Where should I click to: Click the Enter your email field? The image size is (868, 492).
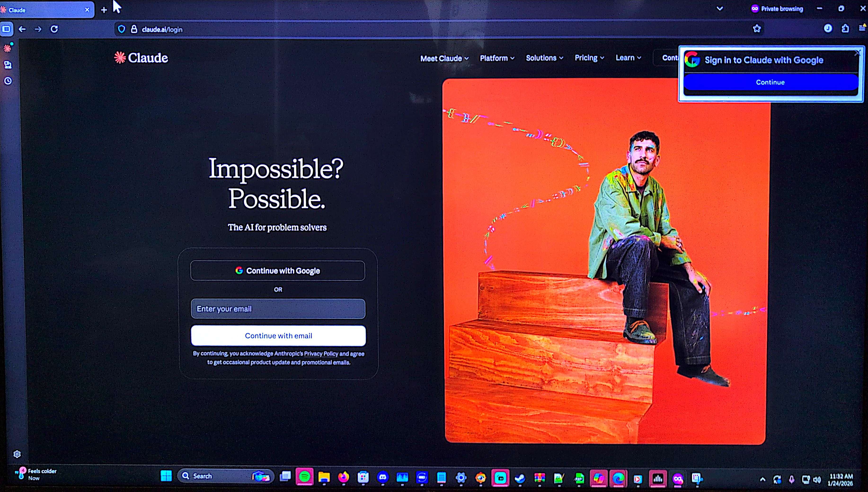point(278,308)
